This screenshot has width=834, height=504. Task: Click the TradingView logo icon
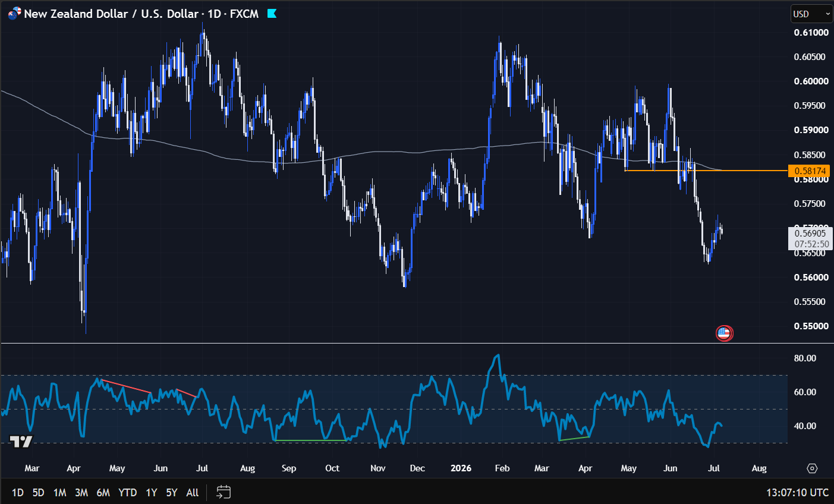pyautogui.click(x=21, y=442)
